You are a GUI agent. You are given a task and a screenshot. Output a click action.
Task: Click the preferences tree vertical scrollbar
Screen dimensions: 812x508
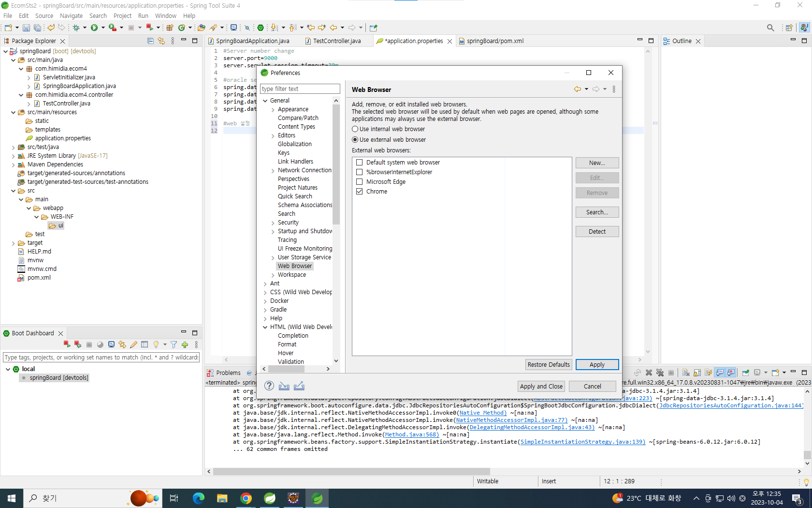pyautogui.click(x=336, y=164)
